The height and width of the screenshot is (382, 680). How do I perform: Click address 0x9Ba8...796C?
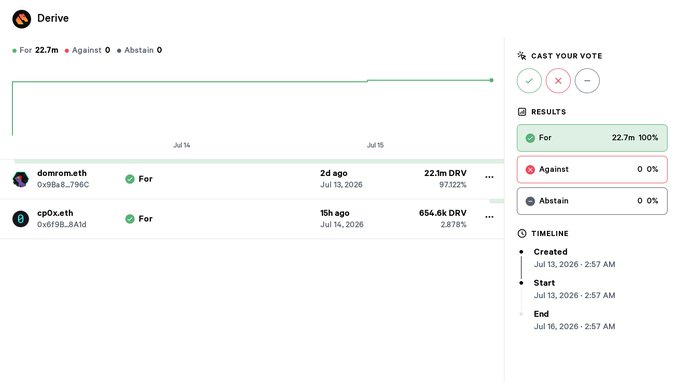(x=63, y=185)
